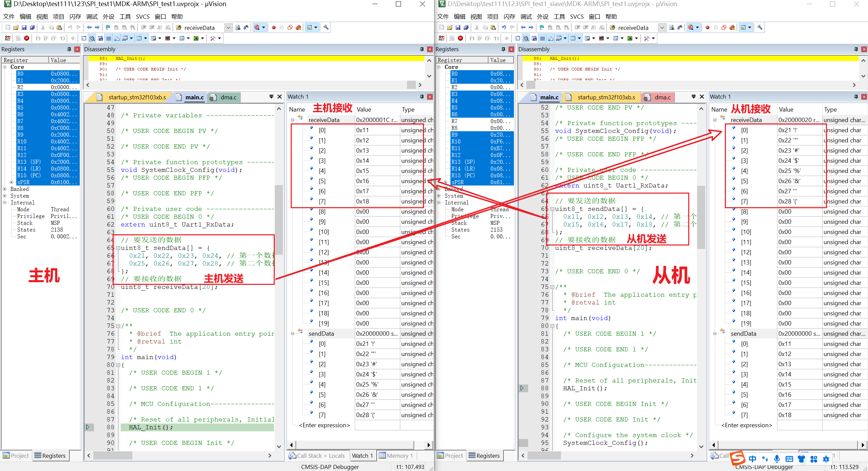Close left Disassembly panel

point(430,50)
